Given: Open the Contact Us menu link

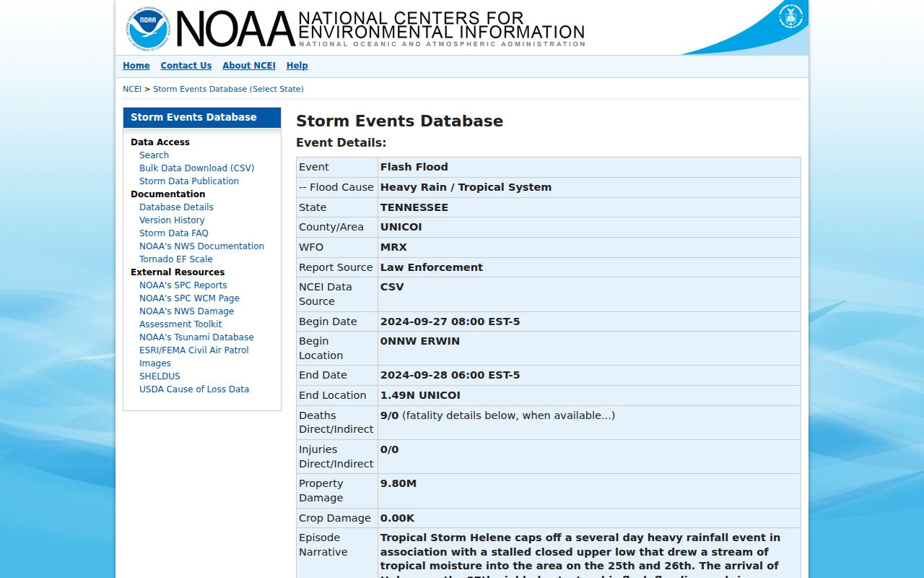Looking at the screenshot, I should point(186,66).
